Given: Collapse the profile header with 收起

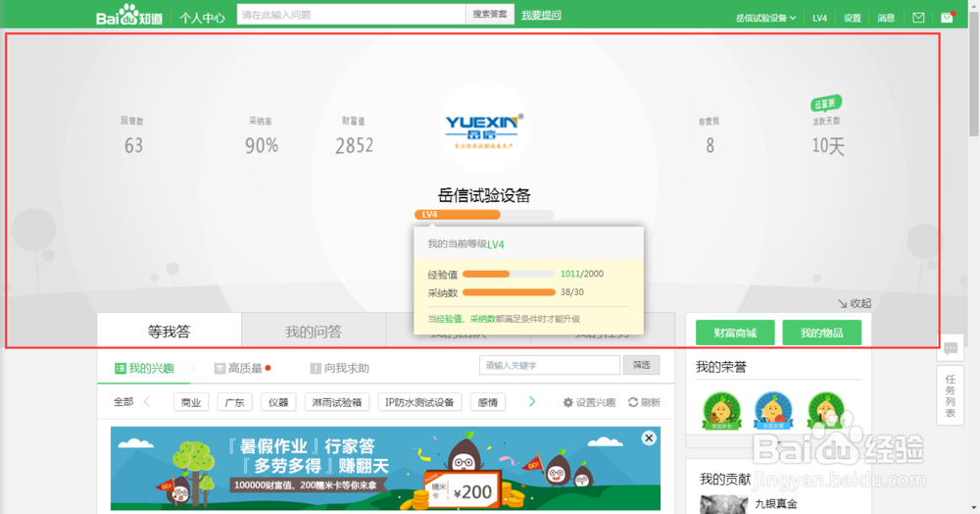Looking at the screenshot, I should (855, 303).
